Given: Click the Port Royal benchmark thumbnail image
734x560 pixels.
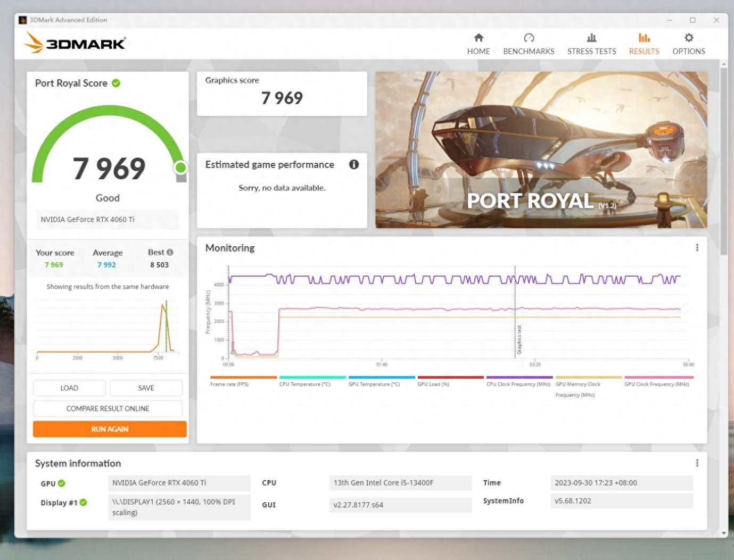Looking at the screenshot, I should (x=541, y=150).
